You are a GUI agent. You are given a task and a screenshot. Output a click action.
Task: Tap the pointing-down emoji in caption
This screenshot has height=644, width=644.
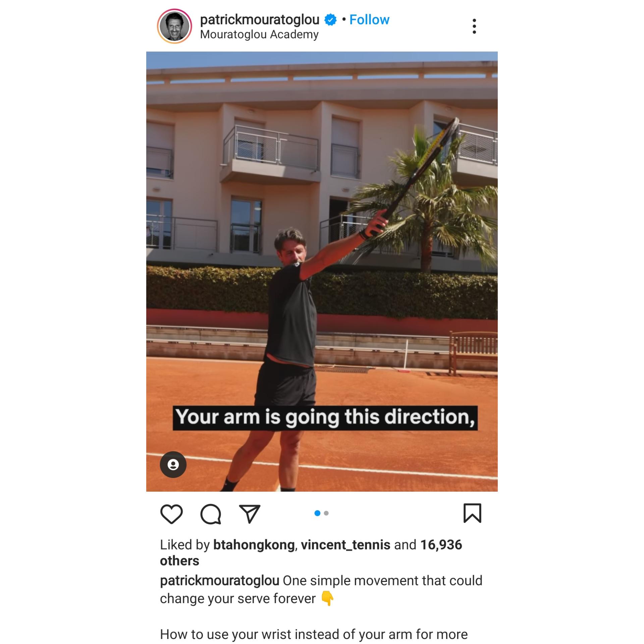tap(327, 599)
